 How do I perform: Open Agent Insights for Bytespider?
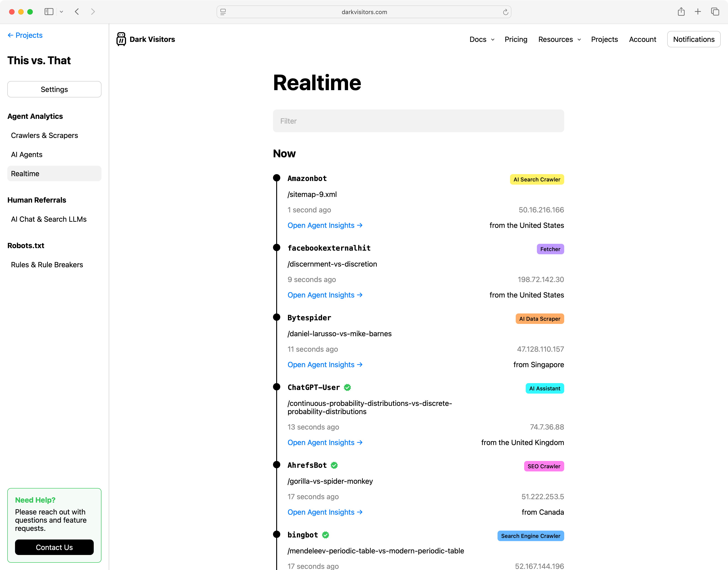click(x=325, y=364)
